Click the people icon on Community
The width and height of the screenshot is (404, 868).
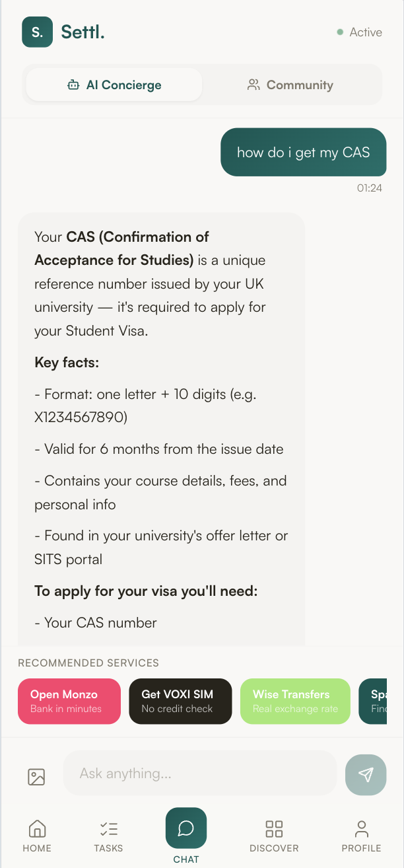(x=253, y=85)
